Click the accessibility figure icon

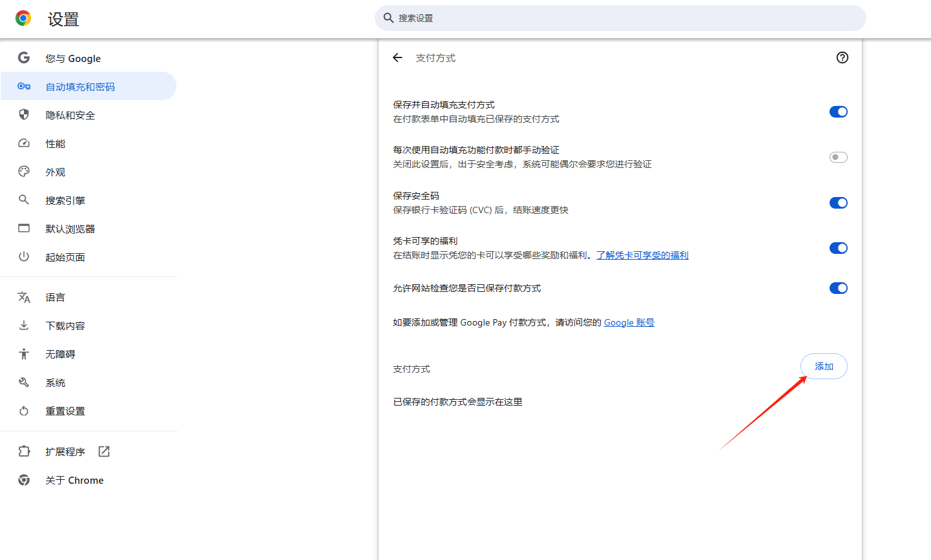click(x=24, y=354)
